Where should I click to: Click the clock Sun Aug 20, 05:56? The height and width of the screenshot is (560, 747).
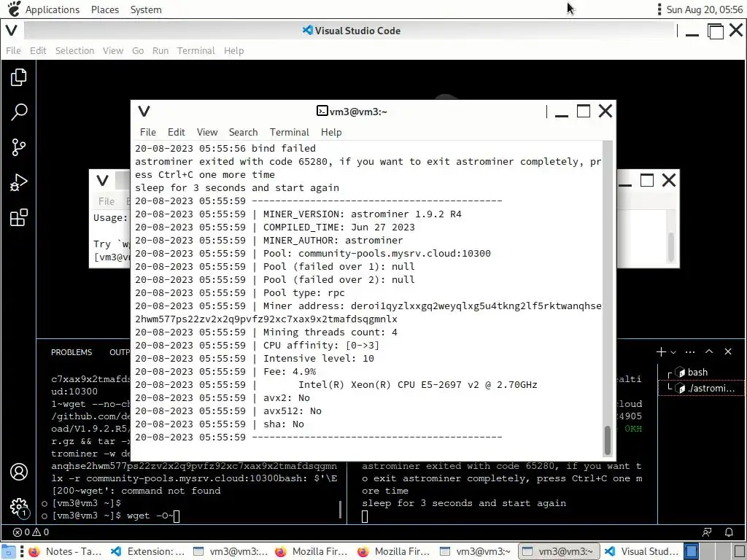704,9
